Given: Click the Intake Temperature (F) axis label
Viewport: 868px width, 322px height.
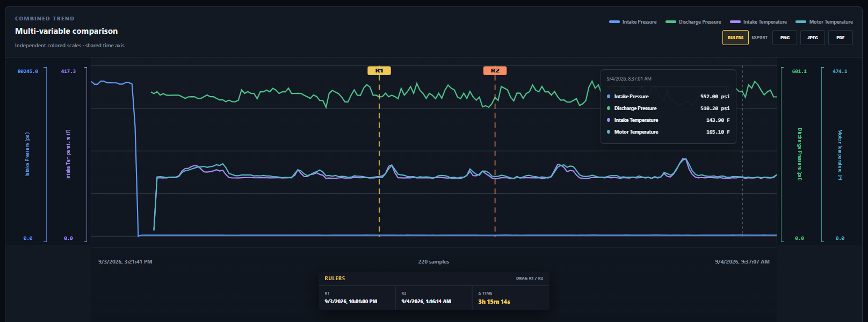Looking at the screenshot, I should [x=68, y=155].
